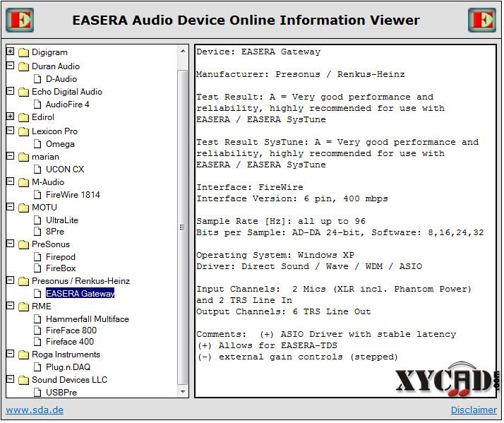
Task: Collapse the Presonus / Renkus-Heinz node
Action: [x=11, y=280]
